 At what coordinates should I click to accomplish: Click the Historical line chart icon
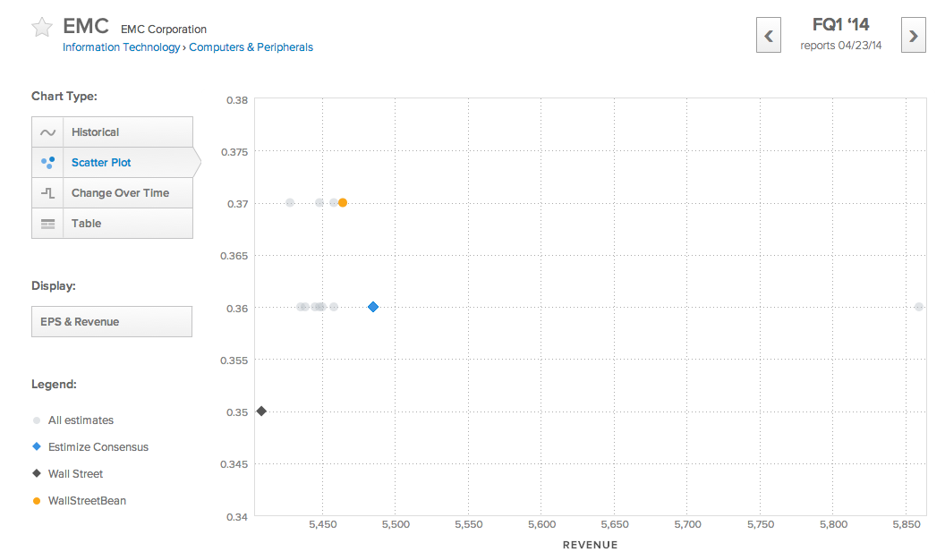click(47, 132)
